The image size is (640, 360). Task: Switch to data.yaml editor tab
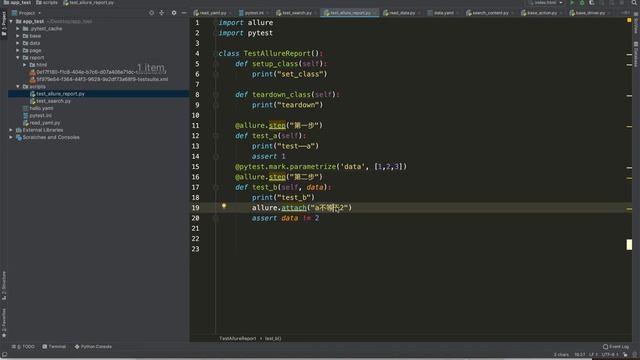[x=443, y=13]
